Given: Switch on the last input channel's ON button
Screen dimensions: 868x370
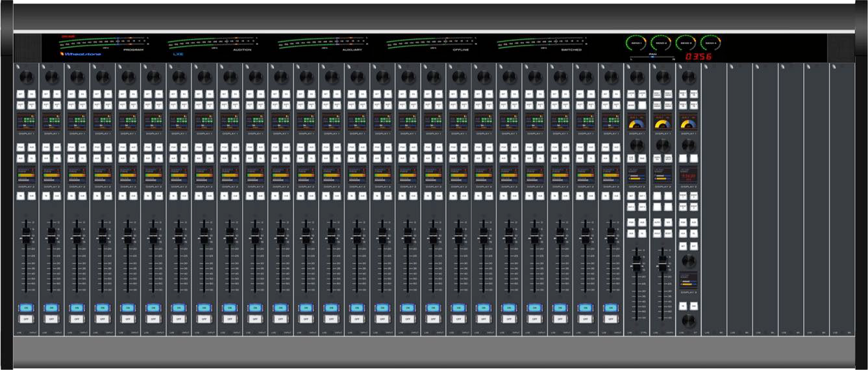Looking at the screenshot, I should [x=610, y=308].
